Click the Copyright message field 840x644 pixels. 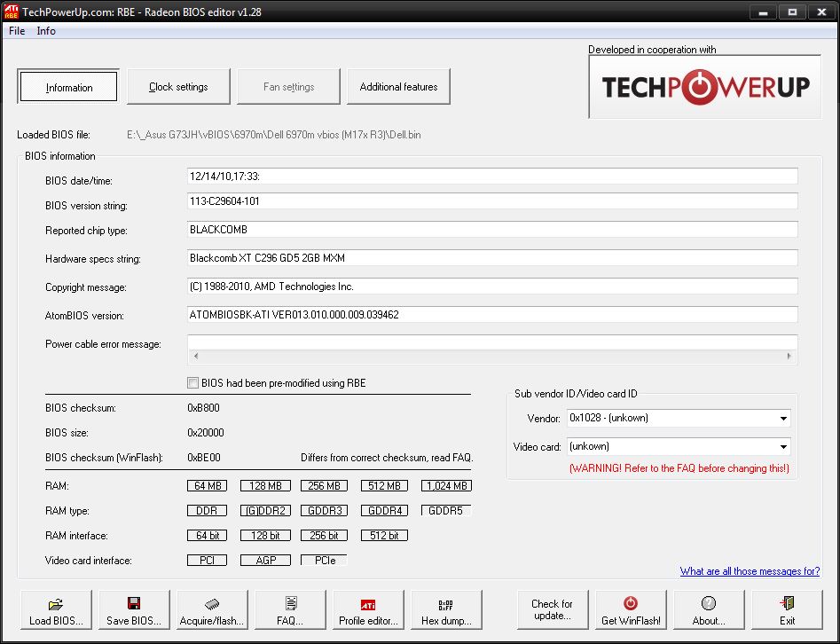coord(492,287)
